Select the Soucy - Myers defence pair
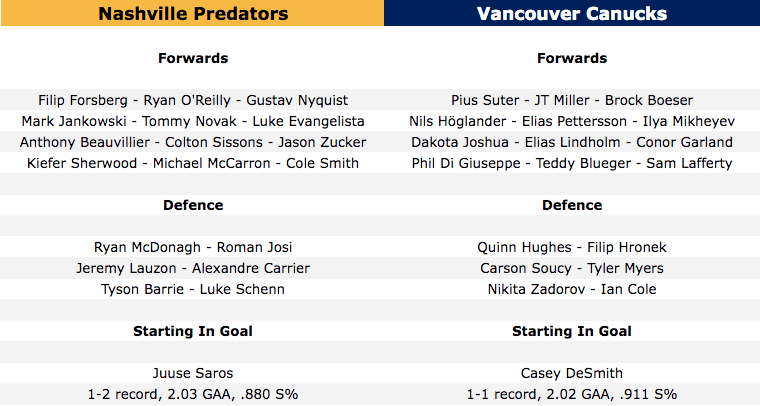This screenshot has width=760, height=406. pos(571,268)
